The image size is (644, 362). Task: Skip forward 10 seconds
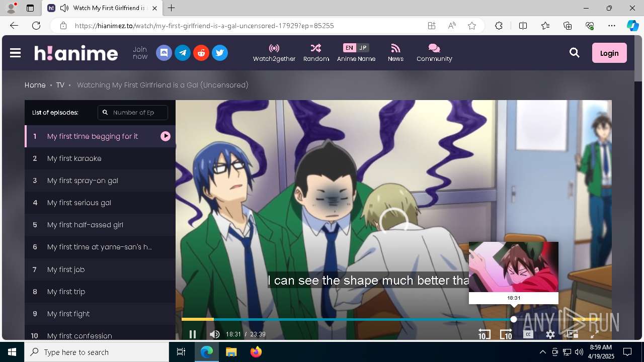tap(506, 334)
